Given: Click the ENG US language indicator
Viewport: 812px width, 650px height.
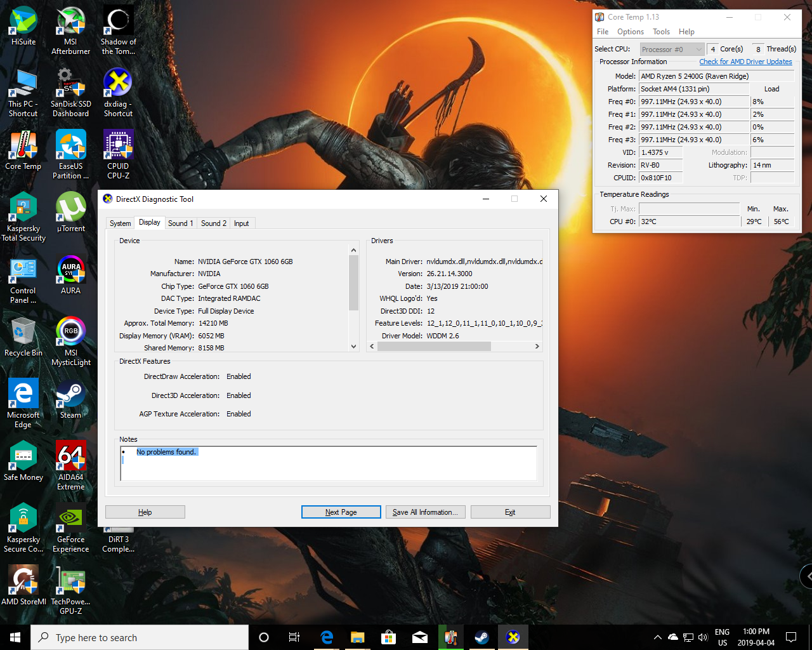Looking at the screenshot, I should (722, 637).
